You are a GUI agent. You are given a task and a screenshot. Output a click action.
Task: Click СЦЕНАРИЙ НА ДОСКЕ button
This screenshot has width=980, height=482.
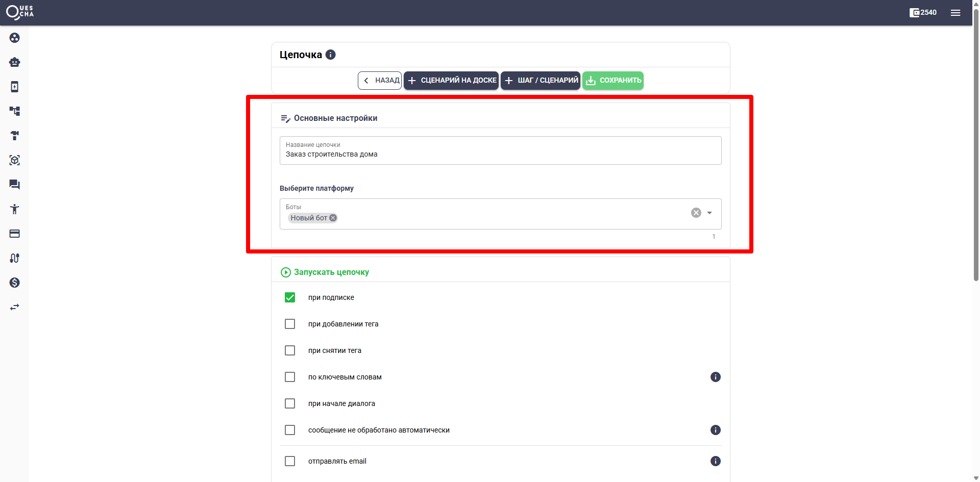point(451,80)
